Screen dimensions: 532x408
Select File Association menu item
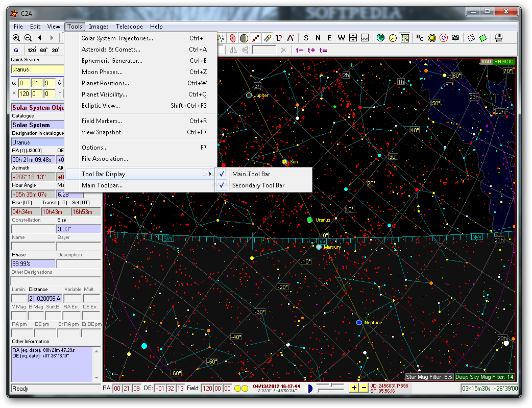click(140, 158)
